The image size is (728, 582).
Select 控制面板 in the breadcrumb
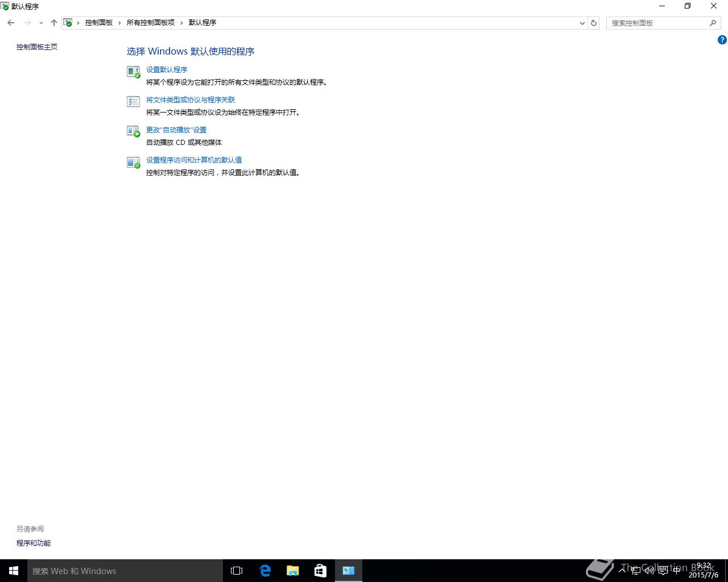click(x=99, y=23)
